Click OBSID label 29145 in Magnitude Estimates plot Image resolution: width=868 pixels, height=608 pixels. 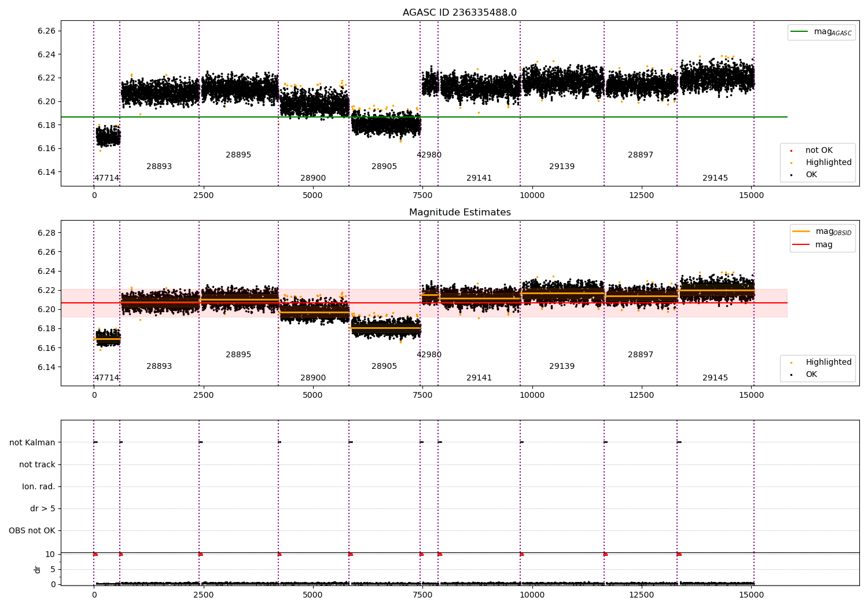pyautogui.click(x=715, y=378)
